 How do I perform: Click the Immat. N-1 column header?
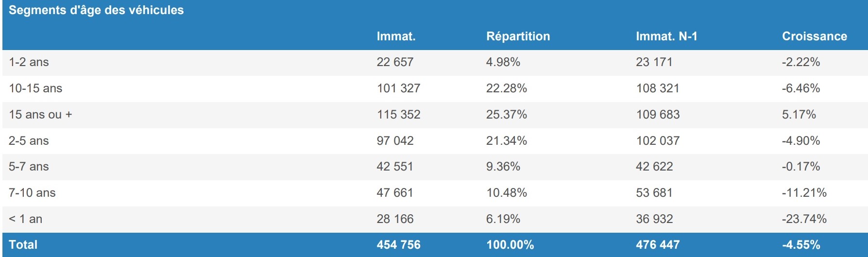666,36
